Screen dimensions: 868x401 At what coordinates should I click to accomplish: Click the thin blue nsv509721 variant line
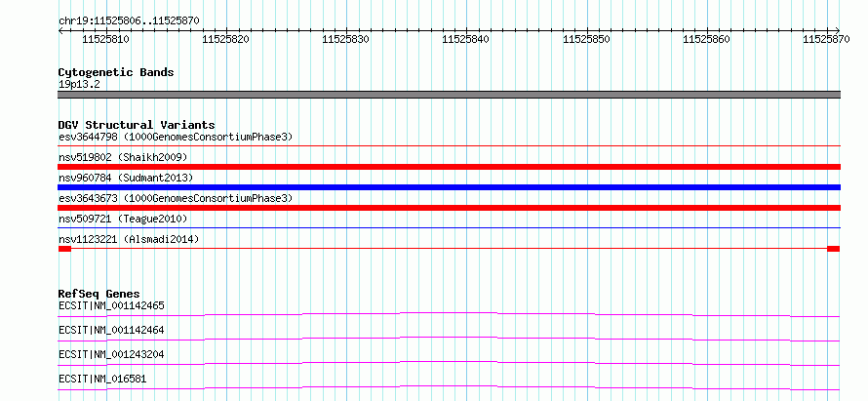coord(449,227)
